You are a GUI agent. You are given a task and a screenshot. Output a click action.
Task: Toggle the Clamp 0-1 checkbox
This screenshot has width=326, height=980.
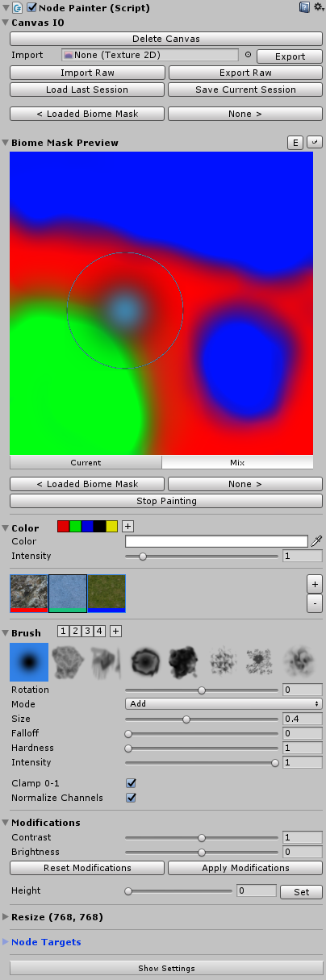coord(131,783)
